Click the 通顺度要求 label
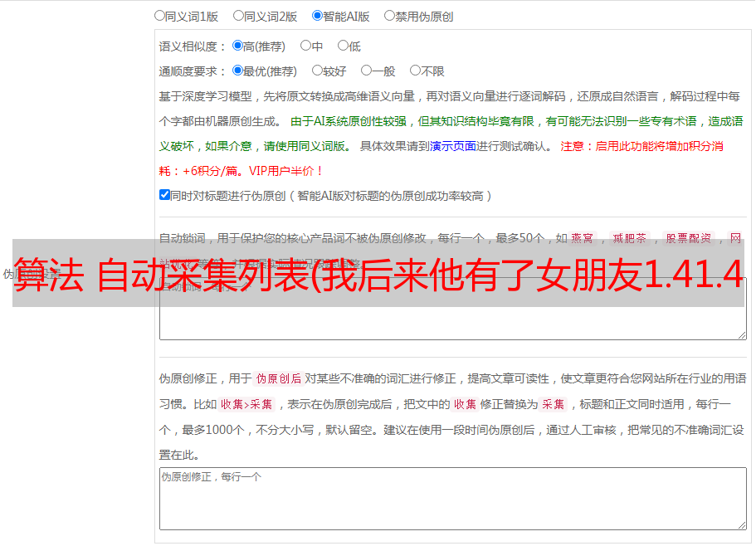 tap(193, 72)
